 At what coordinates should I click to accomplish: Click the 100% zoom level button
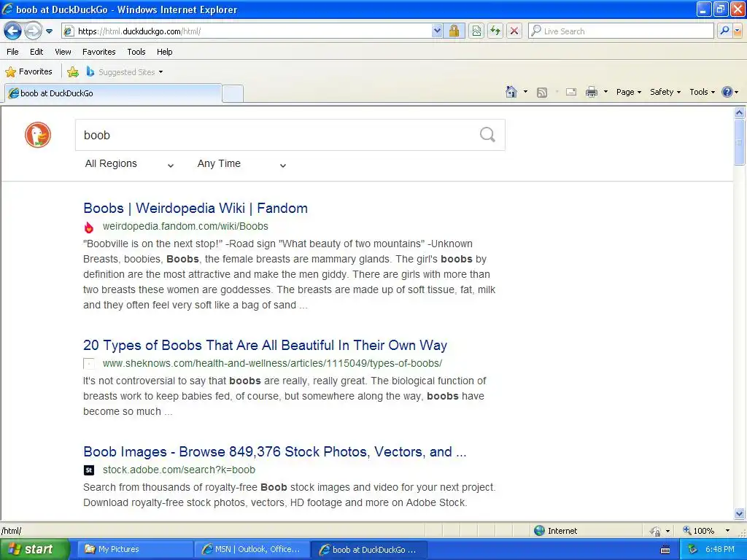[x=699, y=531]
